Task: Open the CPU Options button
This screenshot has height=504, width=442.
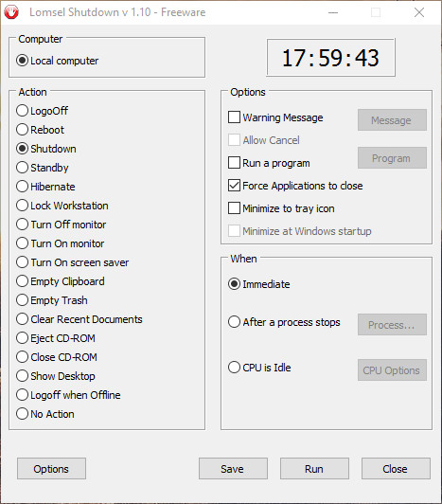Action: [392, 370]
